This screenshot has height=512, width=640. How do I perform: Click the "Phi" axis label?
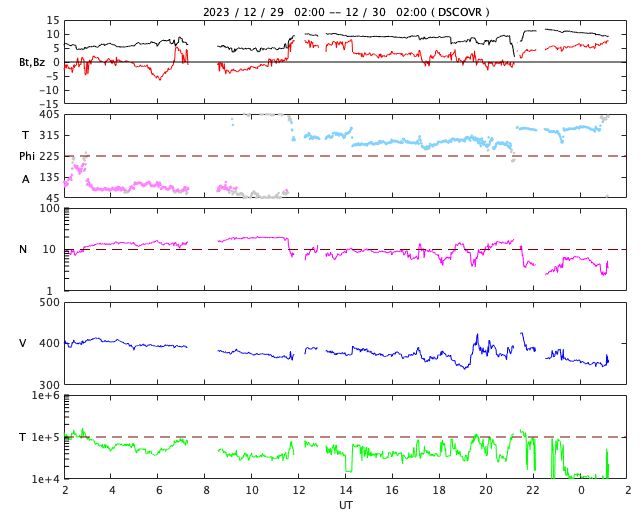(27, 156)
